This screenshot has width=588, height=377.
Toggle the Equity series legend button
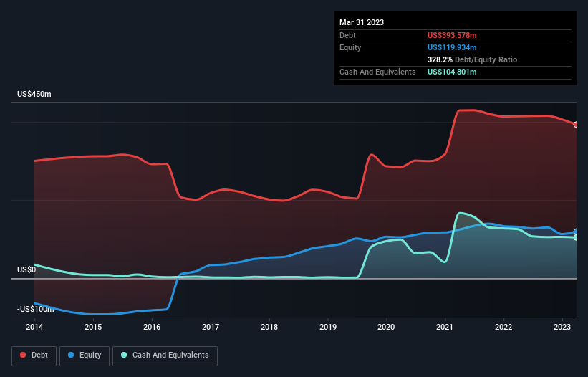click(x=85, y=355)
